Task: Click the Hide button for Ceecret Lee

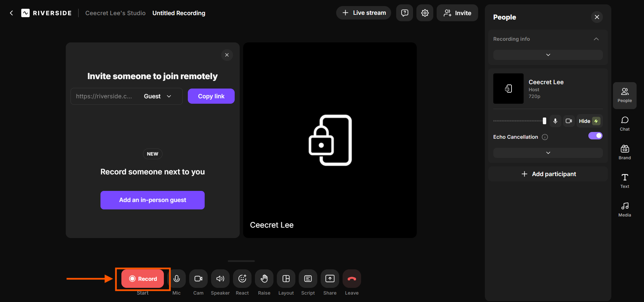Action: [589, 121]
